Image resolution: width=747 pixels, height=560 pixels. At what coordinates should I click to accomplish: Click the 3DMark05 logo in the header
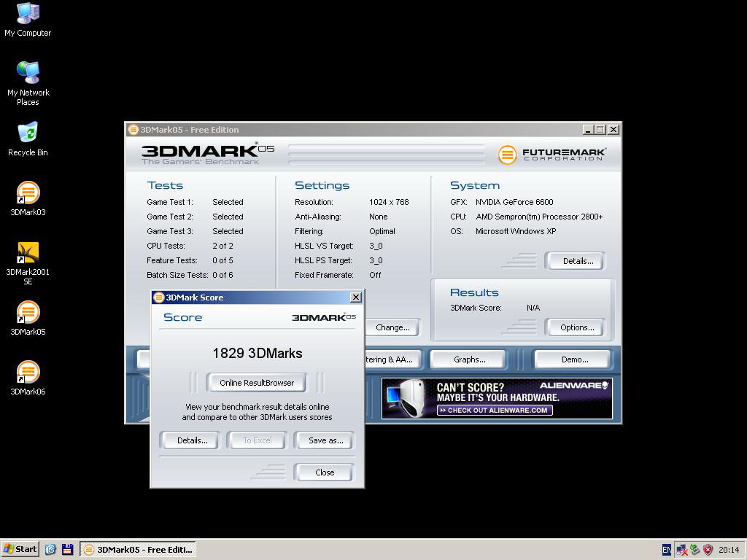tap(208, 154)
